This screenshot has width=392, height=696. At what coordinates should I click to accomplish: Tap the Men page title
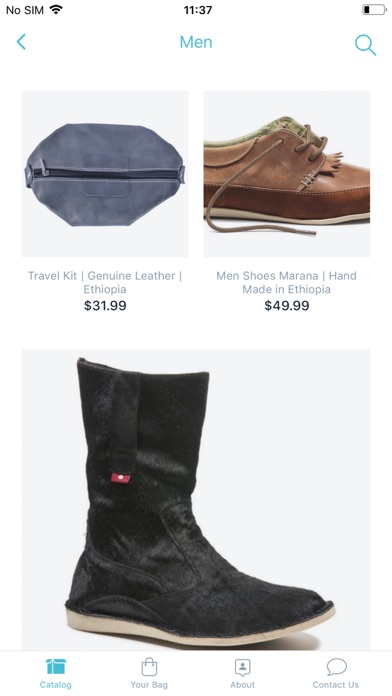tap(196, 42)
